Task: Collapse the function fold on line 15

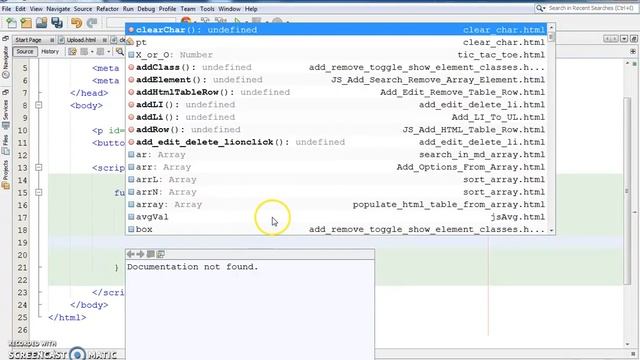Action: (38, 193)
